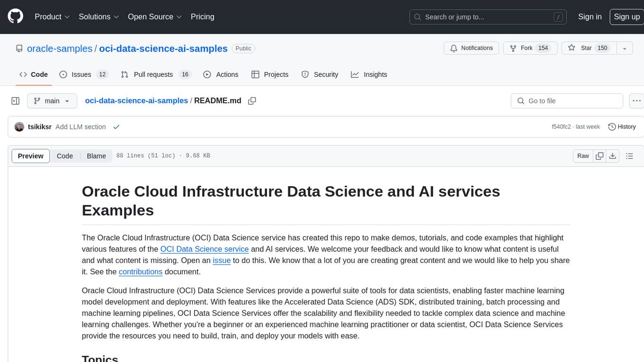This screenshot has width=644, height=362.
Task: Select the Code view
Action: [65, 156]
